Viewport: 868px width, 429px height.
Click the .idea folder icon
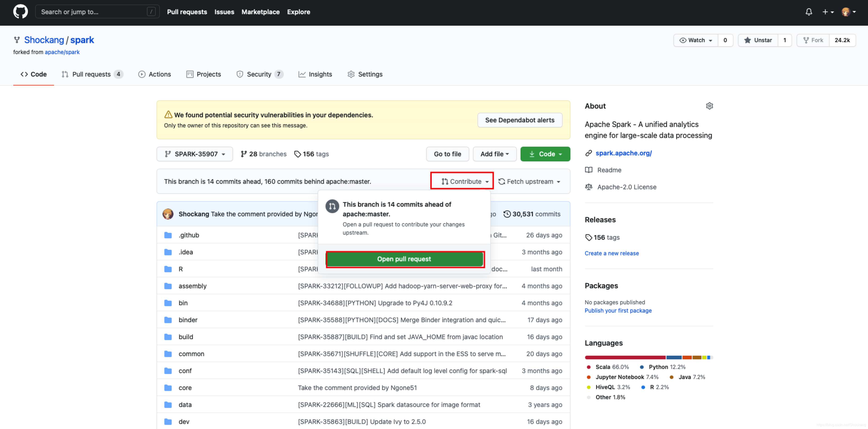click(168, 252)
